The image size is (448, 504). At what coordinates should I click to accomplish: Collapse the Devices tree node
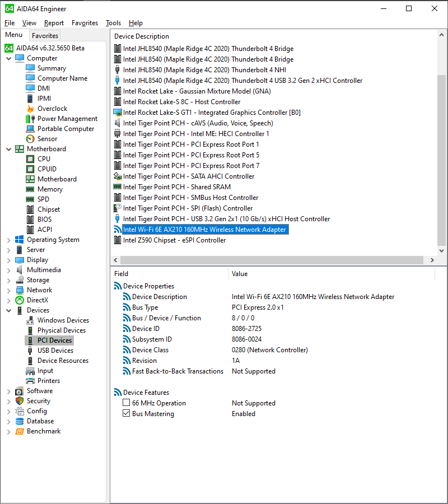8,310
